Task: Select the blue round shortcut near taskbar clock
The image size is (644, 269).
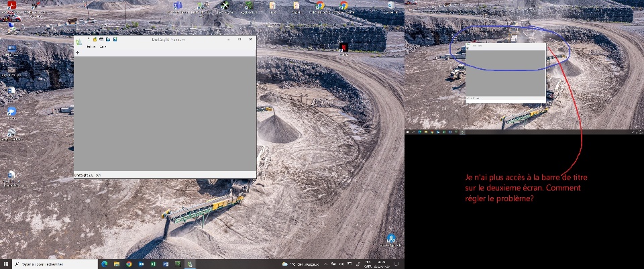Action: (391, 238)
